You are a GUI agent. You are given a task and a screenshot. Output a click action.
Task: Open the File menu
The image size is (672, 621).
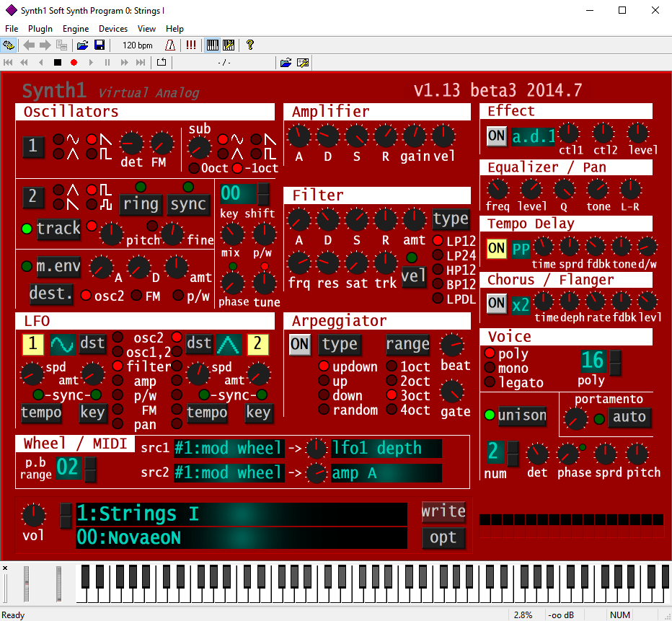pyautogui.click(x=12, y=29)
